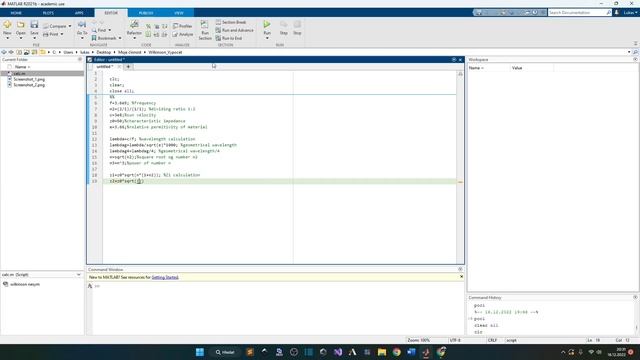
Task: Switch to the PUBLISH tab
Action: coord(146,13)
